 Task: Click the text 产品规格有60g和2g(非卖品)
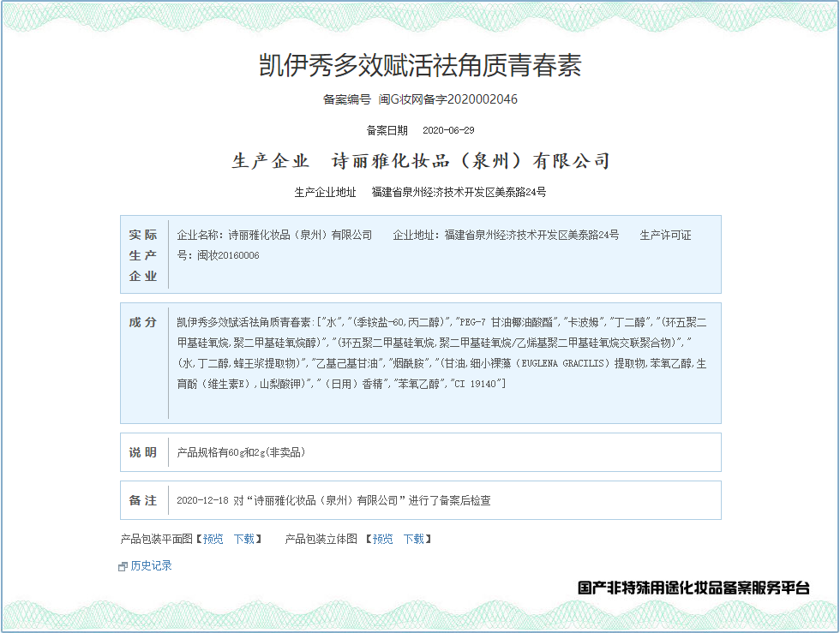pos(241,452)
